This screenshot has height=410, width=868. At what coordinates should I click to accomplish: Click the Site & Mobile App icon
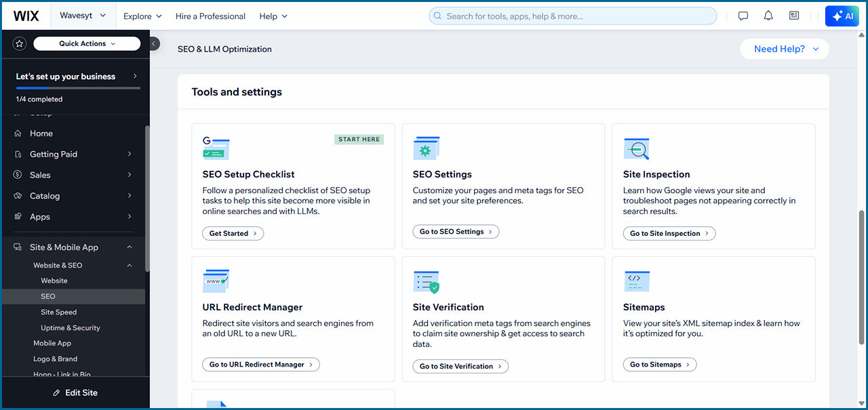click(18, 247)
